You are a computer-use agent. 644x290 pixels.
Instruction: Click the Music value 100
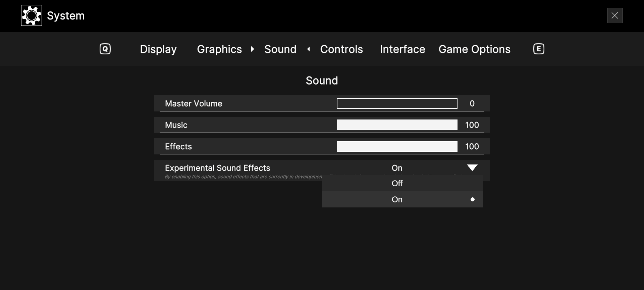(x=472, y=125)
